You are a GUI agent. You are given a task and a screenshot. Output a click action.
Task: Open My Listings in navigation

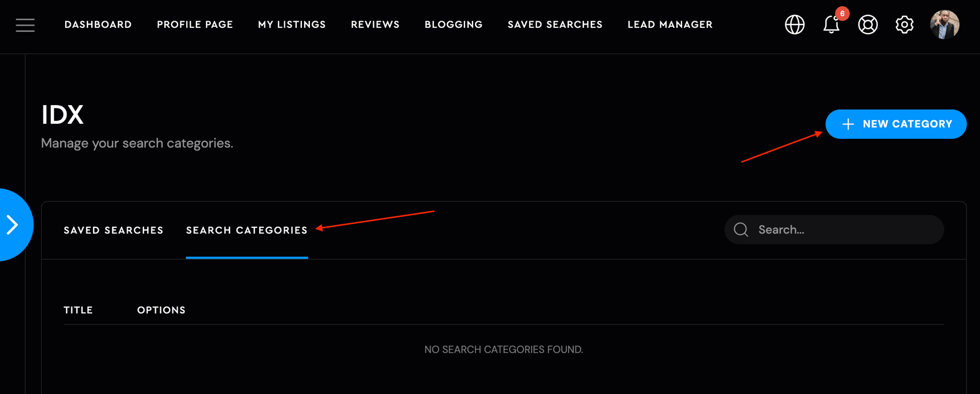[292, 25]
